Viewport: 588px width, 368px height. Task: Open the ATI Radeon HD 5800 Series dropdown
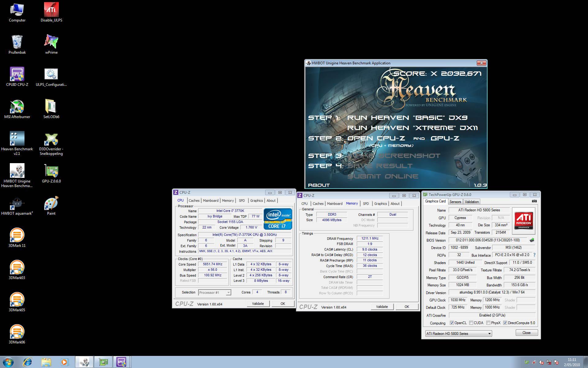coord(459,333)
